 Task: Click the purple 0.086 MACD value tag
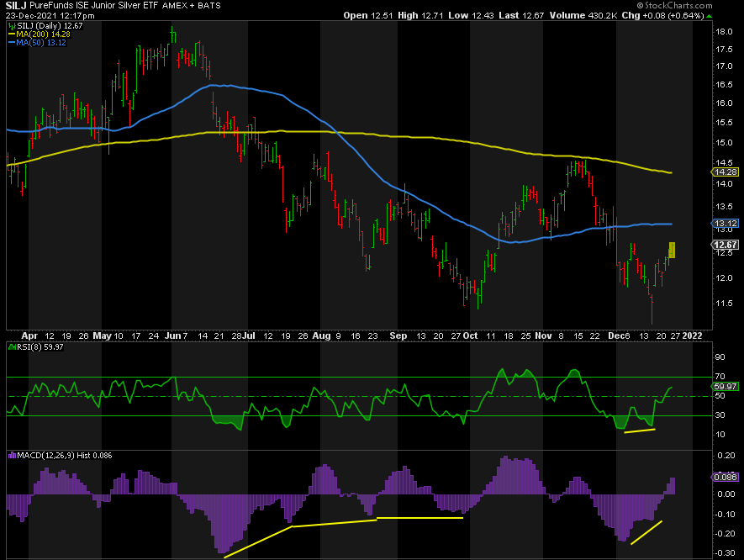725,478
